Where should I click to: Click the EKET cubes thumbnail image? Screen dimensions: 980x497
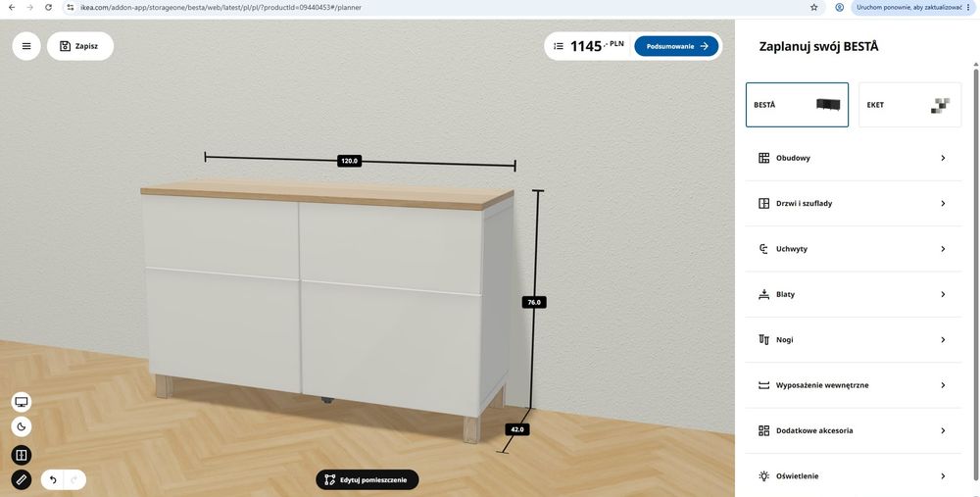point(941,105)
